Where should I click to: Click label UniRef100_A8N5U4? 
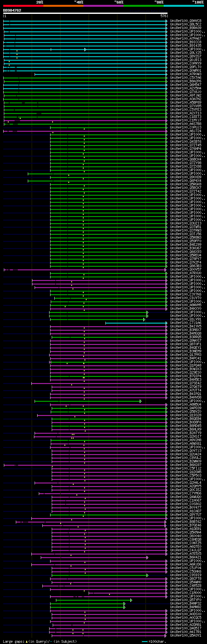coord(186,404)
